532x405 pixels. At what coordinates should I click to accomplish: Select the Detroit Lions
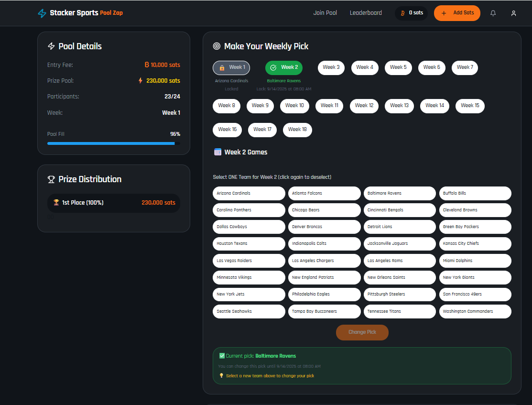(400, 227)
